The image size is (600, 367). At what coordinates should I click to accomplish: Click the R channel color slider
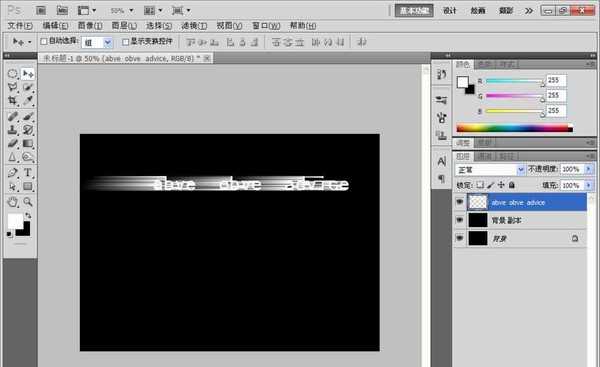pos(515,81)
